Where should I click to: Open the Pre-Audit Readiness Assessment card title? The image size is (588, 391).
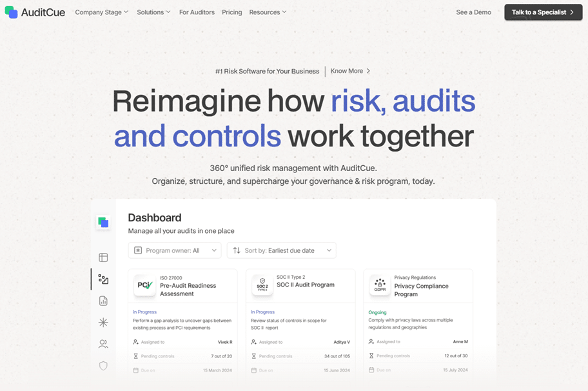point(188,290)
